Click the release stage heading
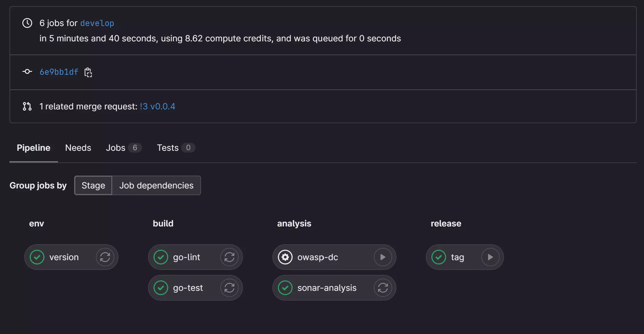Image resolution: width=644 pixels, height=334 pixels. (446, 224)
